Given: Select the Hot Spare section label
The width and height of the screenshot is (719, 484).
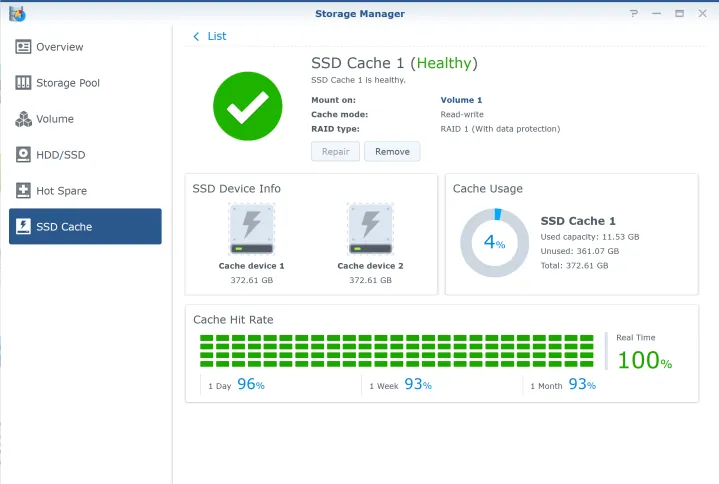Looking at the screenshot, I should click(x=61, y=191).
